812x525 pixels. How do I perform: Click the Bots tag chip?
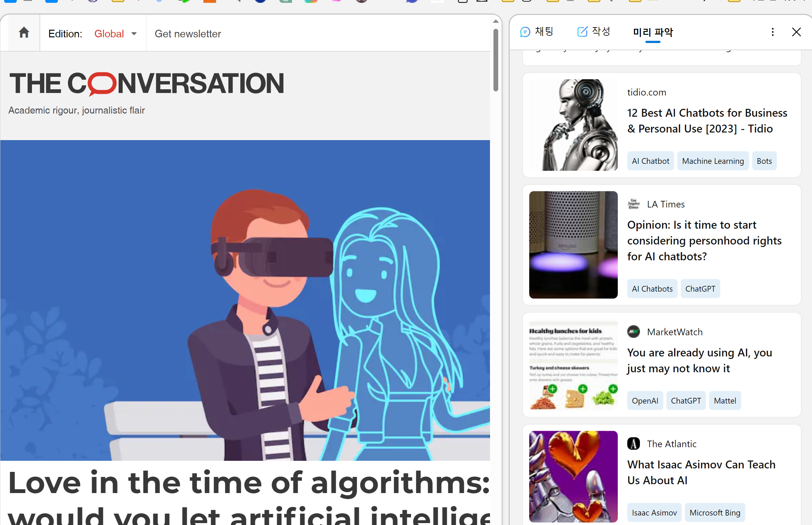764,161
